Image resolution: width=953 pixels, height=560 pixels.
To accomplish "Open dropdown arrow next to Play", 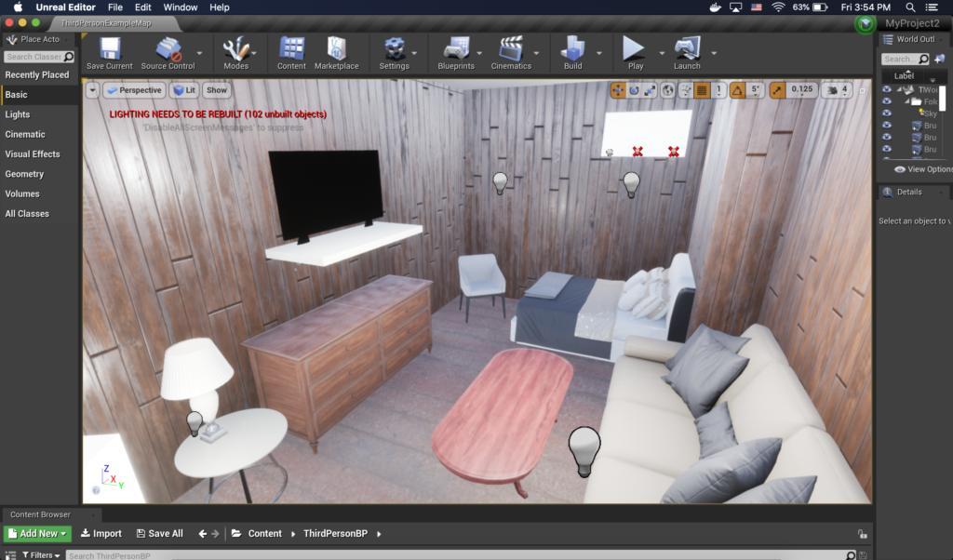I will pyautogui.click(x=662, y=53).
